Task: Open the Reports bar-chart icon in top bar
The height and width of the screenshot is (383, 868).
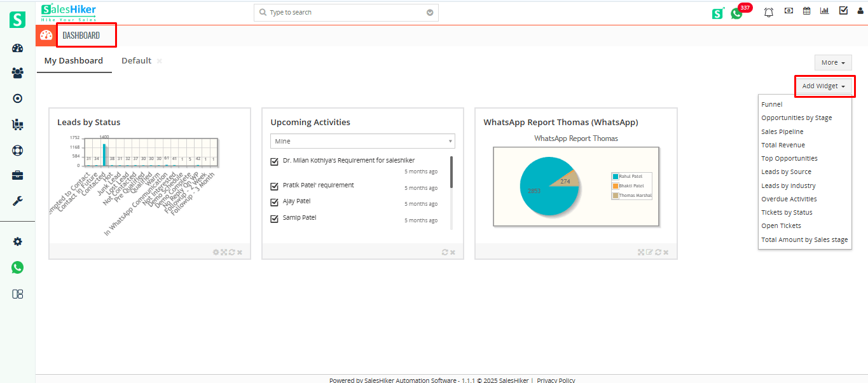Action: [x=824, y=11]
